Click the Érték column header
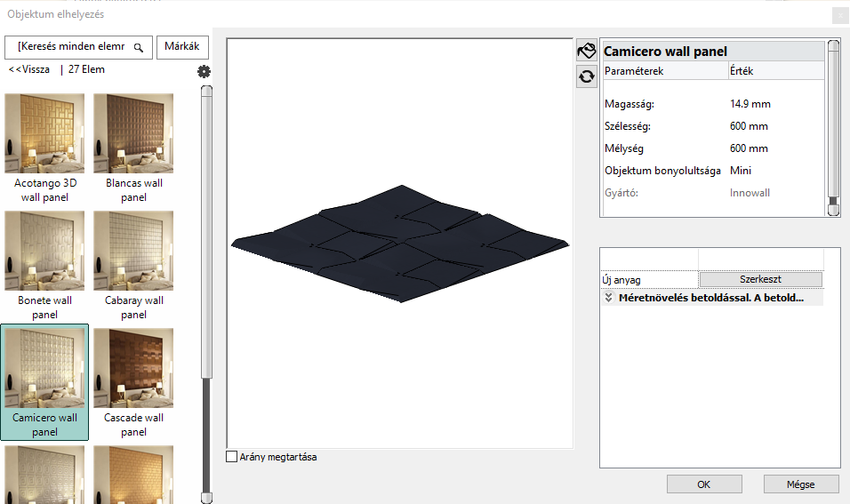The width and height of the screenshot is (850, 504). pyautogui.click(x=776, y=71)
